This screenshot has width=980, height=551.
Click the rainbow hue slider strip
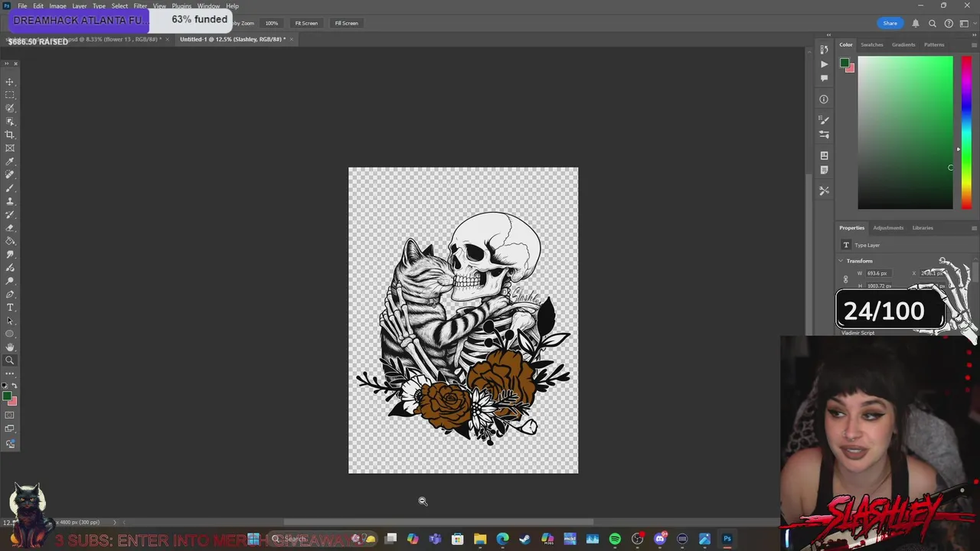tap(966, 132)
